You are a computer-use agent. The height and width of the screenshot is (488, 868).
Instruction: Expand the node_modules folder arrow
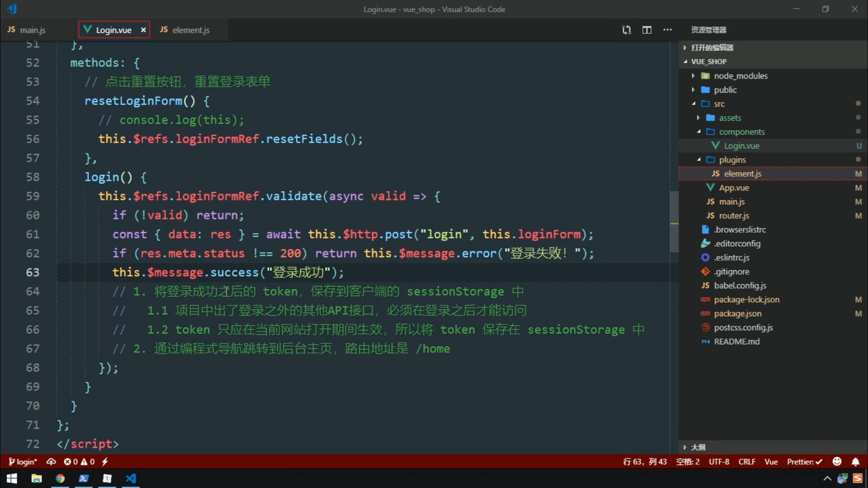[693, 76]
